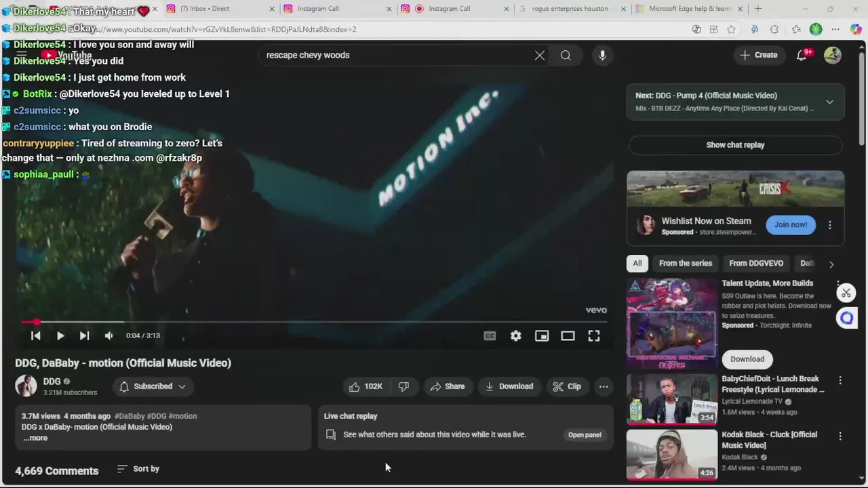Mute the video volume speaker icon
Screen dimensions: 868x488
108,335
